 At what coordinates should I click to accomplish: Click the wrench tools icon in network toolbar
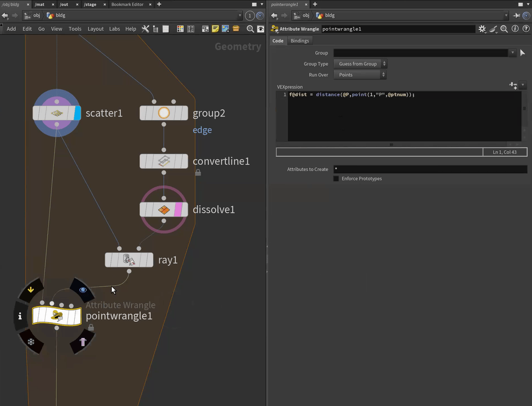145,29
